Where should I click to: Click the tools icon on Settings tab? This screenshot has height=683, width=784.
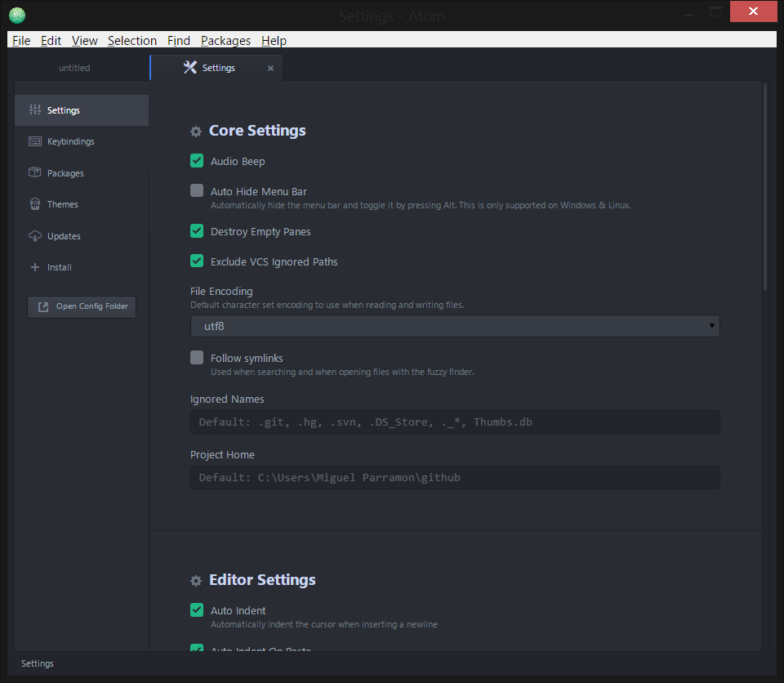click(190, 67)
